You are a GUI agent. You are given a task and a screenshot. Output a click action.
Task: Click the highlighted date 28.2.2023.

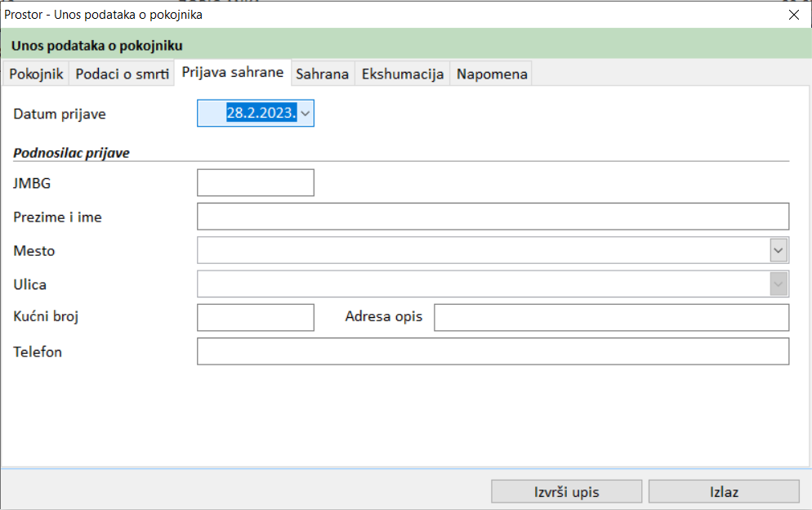click(261, 114)
